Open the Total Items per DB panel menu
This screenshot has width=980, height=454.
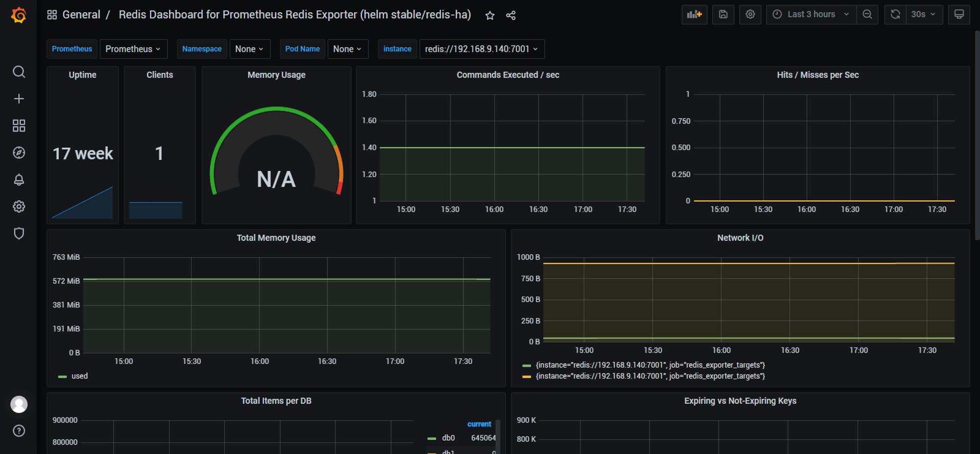coord(276,401)
